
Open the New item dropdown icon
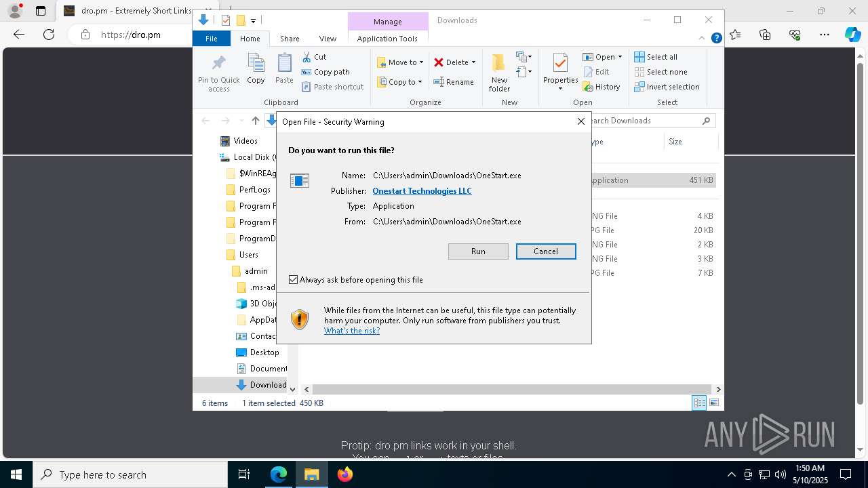click(x=524, y=57)
